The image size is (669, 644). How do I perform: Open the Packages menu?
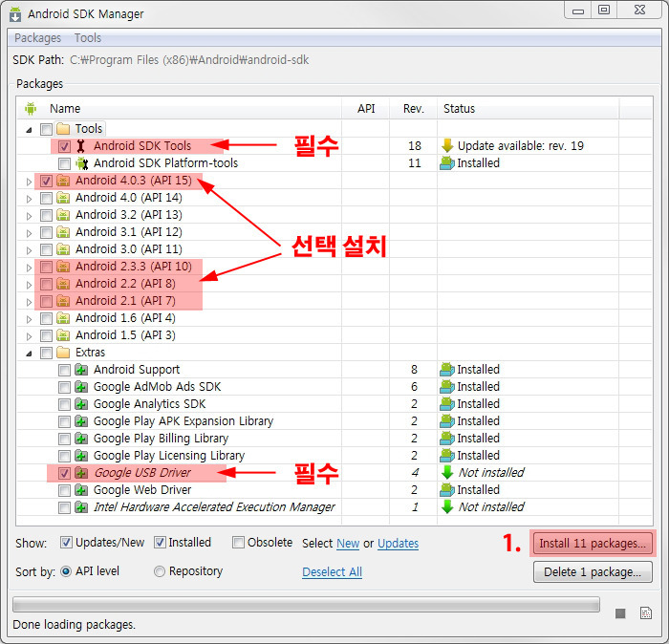coord(37,38)
